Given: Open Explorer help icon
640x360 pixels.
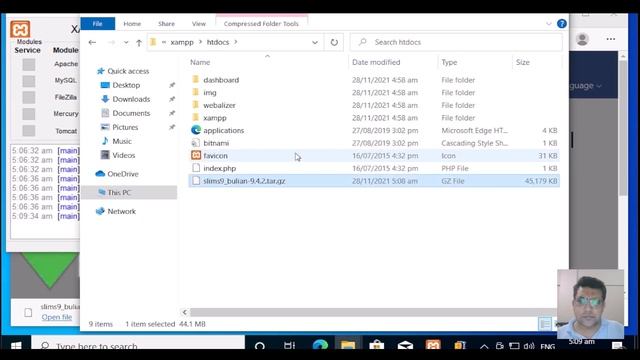Looking at the screenshot, I should click(x=562, y=24).
